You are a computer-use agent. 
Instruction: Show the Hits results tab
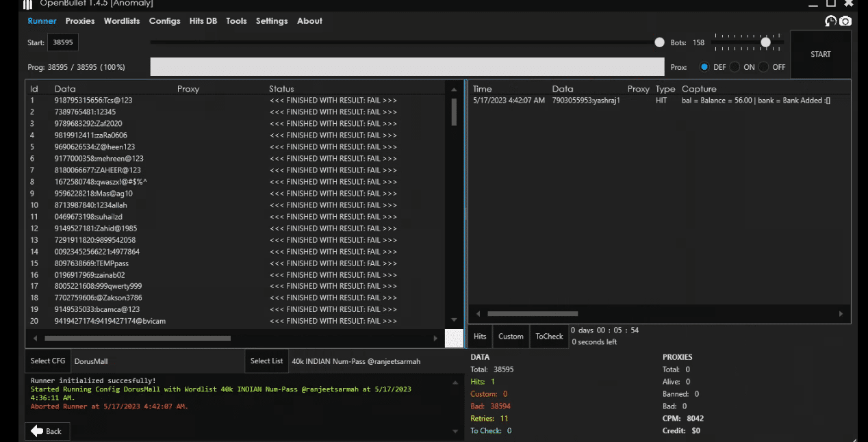click(480, 336)
